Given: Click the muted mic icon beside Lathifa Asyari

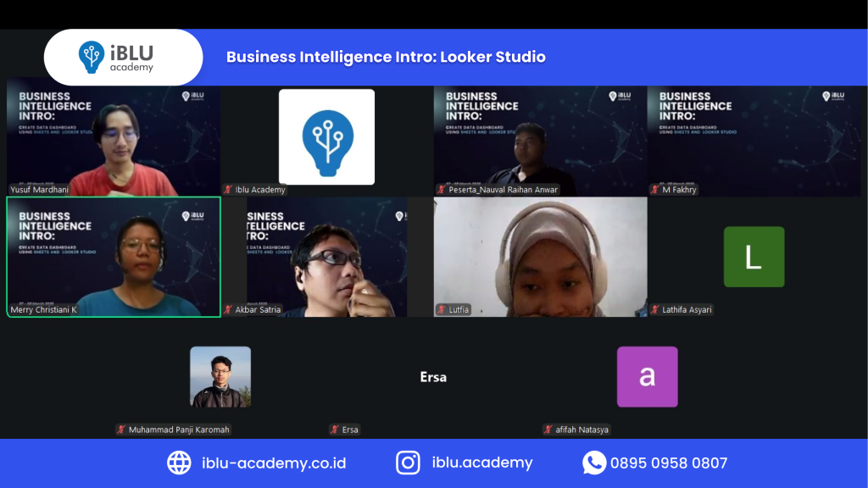Looking at the screenshot, I should pos(655,310).
